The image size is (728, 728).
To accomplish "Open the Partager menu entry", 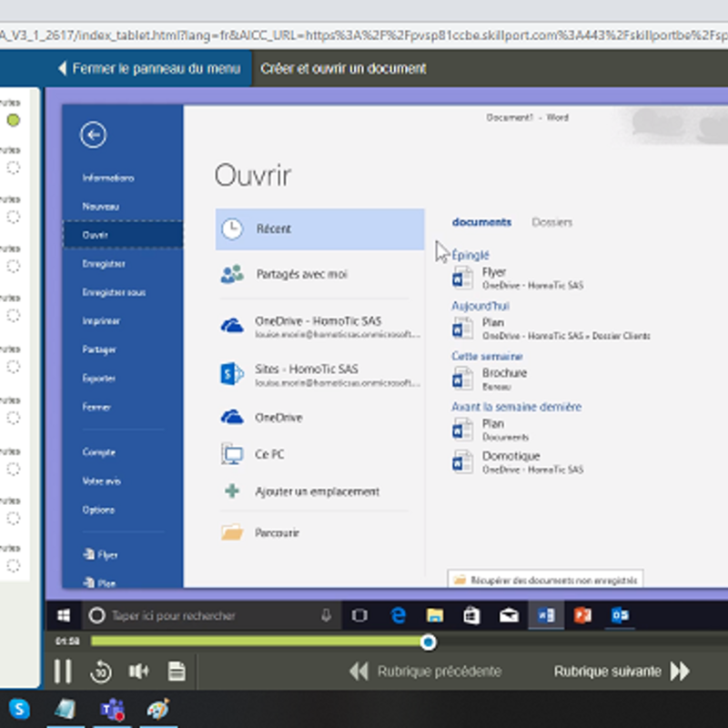I will 99,349.
